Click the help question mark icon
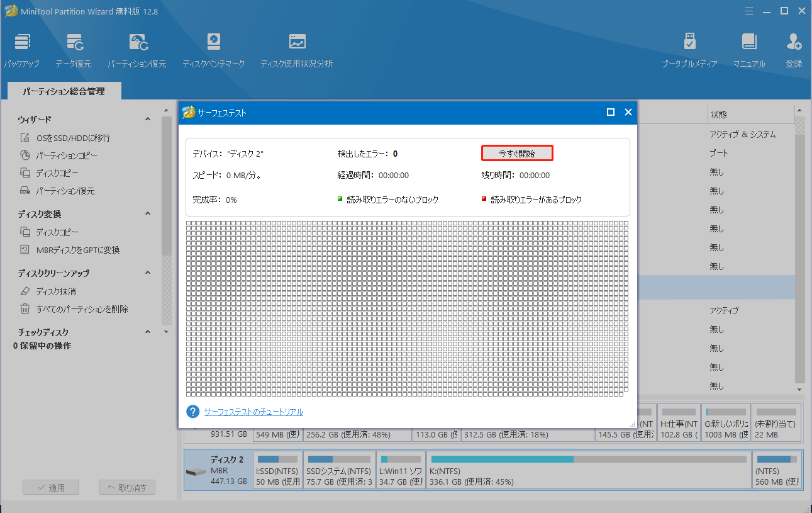This screenshot has width=812, height=513. [193, 412]
